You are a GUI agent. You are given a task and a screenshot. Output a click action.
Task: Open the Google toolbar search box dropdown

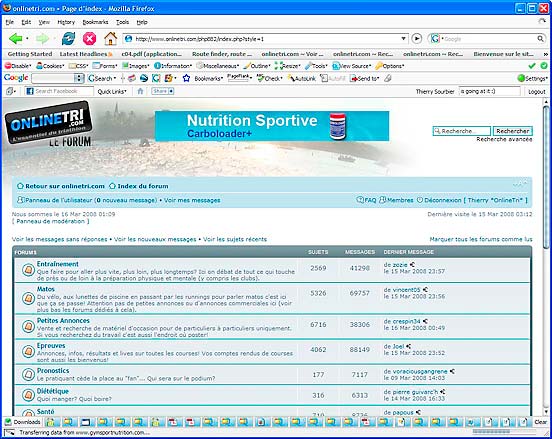click(x=80, y=78)
